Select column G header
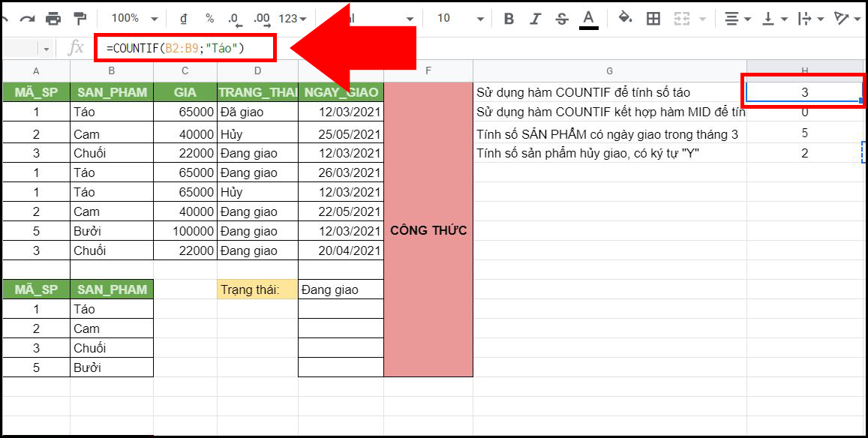Screen dimensions: 868x438 [x=609, y=70]
